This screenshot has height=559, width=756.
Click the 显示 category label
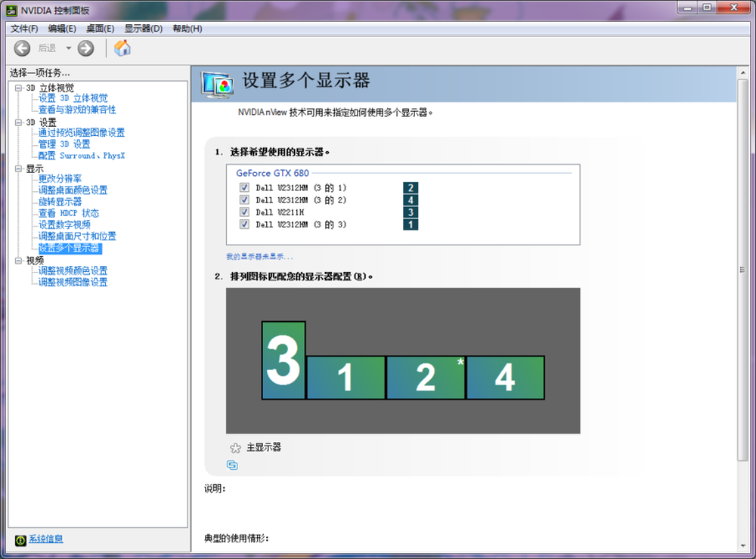click(35, 168)
